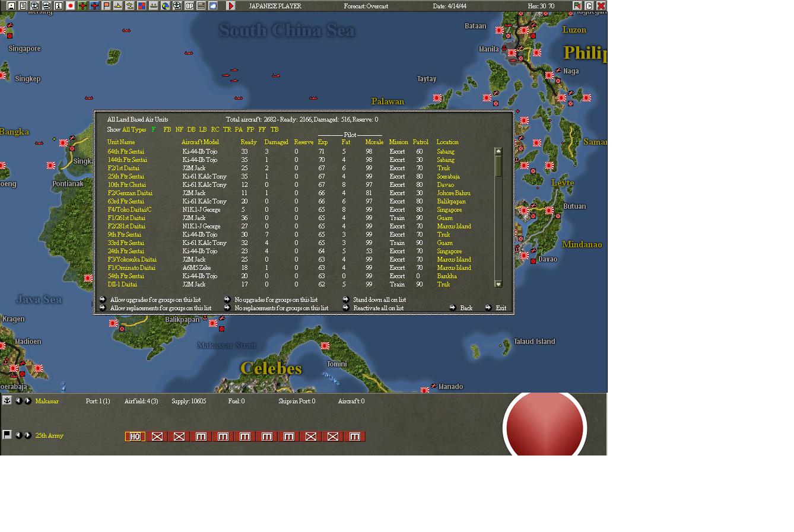Click the red flag icon at top right
This screenshot has width=794, height=532.
click(577, 6)
